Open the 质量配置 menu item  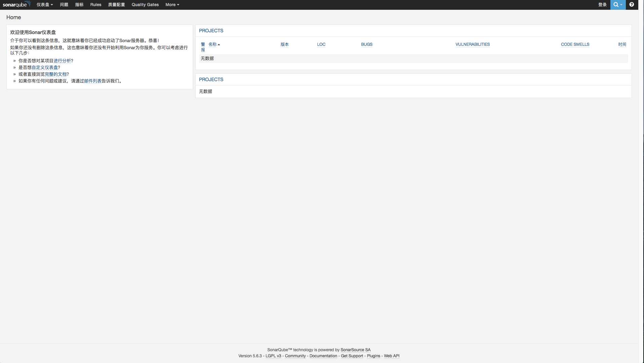click(x=116, y=5)
